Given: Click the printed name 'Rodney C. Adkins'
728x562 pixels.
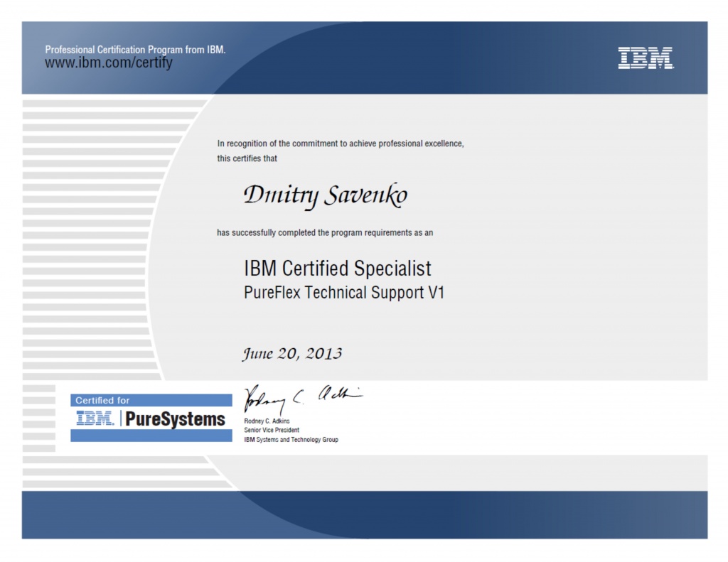Looking at the screenshot, I should pos(267,421).
